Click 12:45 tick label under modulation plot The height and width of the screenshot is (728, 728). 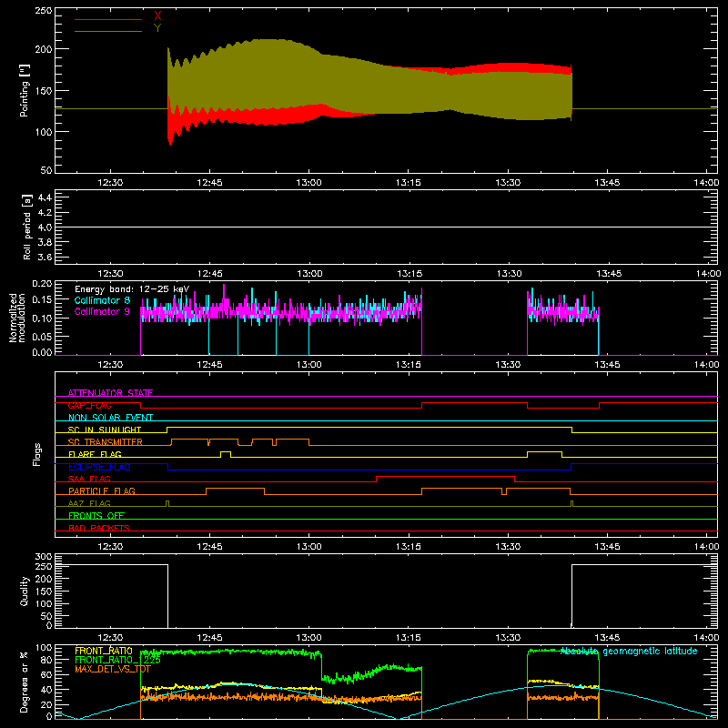tap(209, 365)
